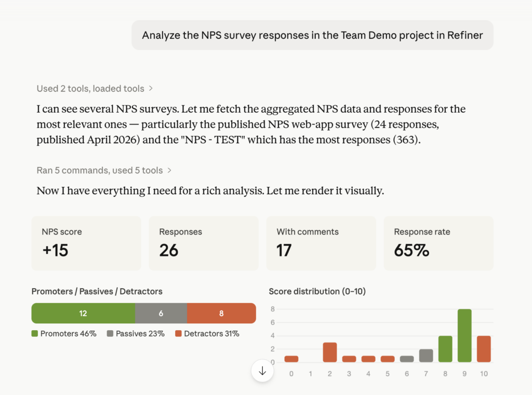
Task: Click the user prompt message bubble
Action: pyautogui.click(x=312, y=35)
